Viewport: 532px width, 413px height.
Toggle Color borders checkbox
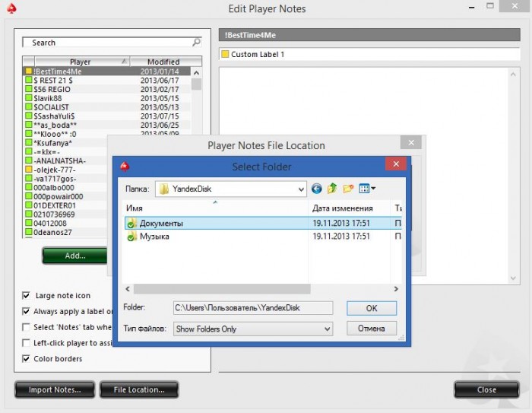pyautogui.click(x=26, y=359)
